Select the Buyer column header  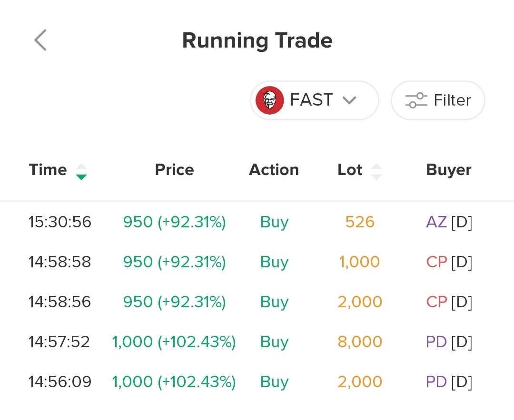coord(448,170)
